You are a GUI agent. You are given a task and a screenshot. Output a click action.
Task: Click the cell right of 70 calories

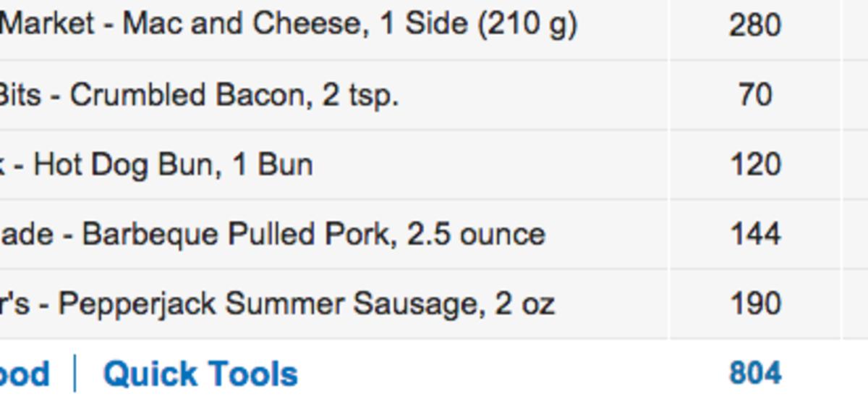coord(855,95)
